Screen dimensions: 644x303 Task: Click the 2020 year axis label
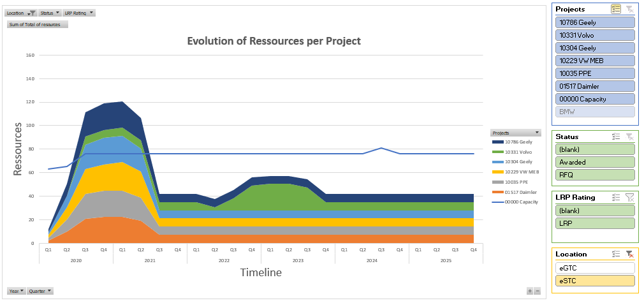[x=76, y=261]
